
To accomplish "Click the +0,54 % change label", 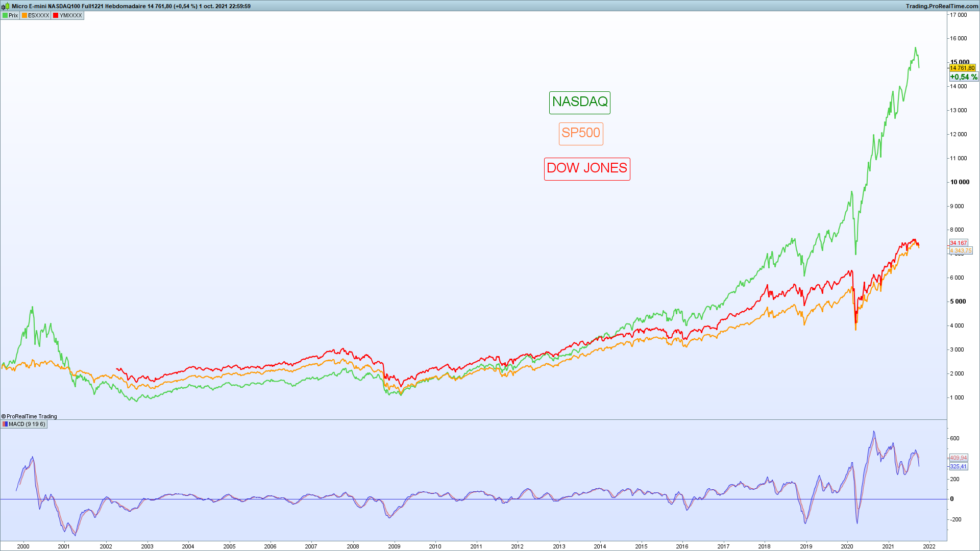I will coord(963,77).
